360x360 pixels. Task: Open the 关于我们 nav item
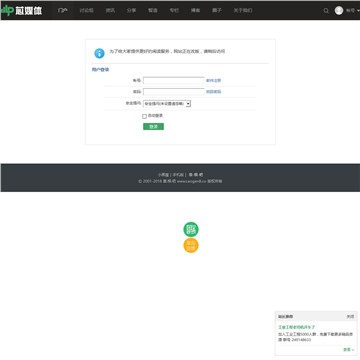click(243, 10)
